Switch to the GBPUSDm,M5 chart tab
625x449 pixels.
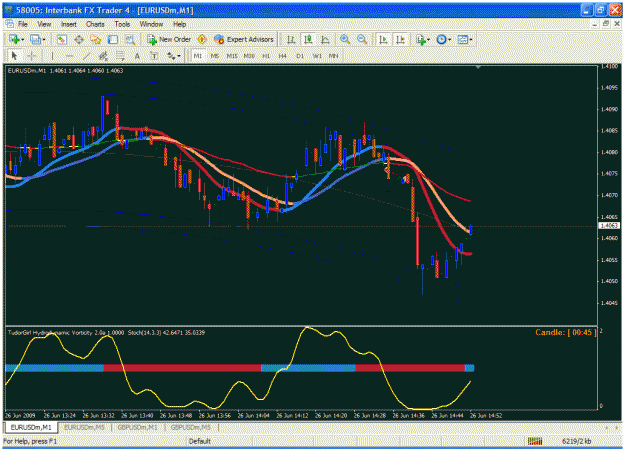coord(191,427)
